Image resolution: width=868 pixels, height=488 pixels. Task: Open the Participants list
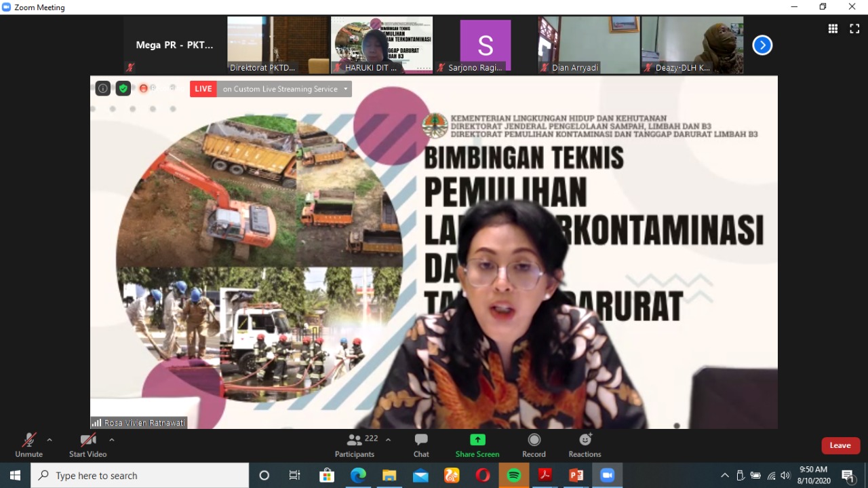tap(355, 445)
